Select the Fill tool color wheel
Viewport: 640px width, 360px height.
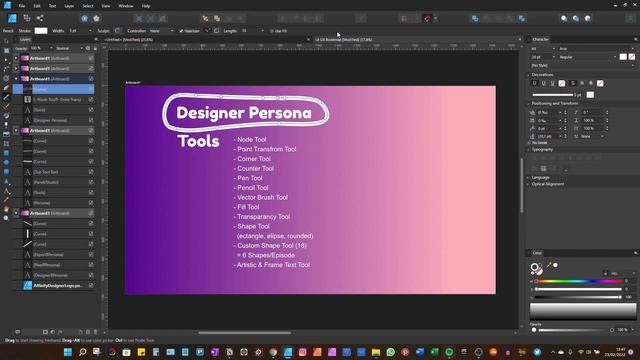point(6,116)
